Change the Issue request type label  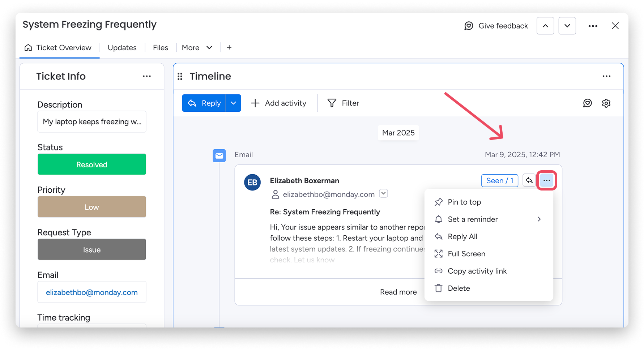pyautogui.click(x=92, y=250)
